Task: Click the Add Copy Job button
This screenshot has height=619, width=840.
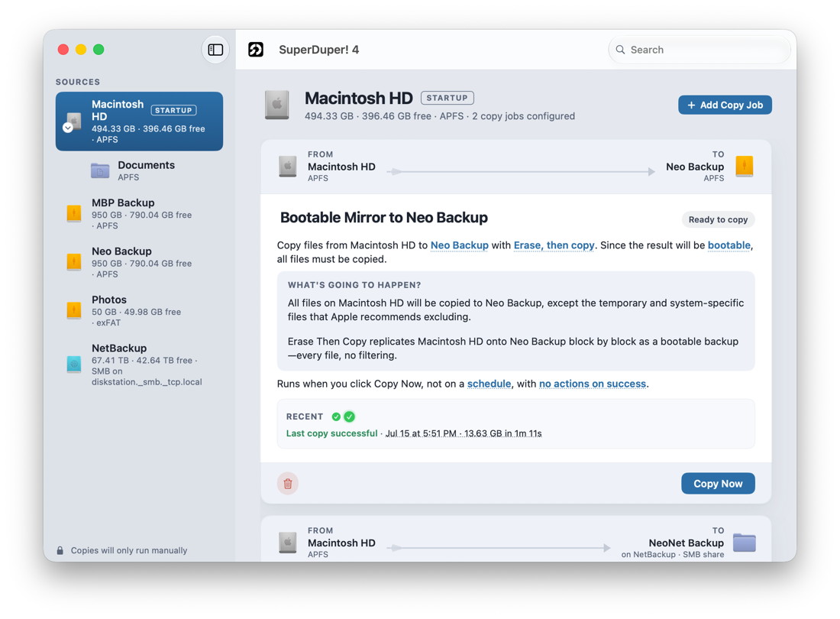Action: 725,105
